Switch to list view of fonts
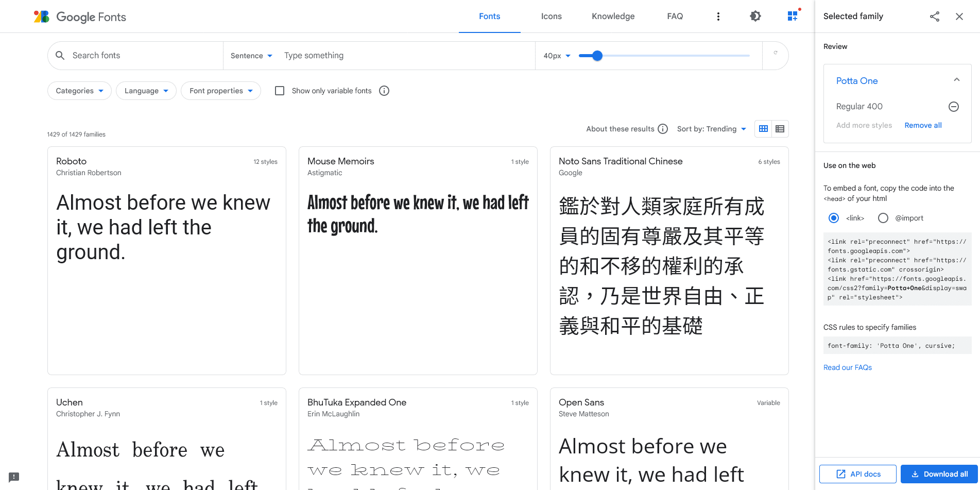 tap(780, 128)
